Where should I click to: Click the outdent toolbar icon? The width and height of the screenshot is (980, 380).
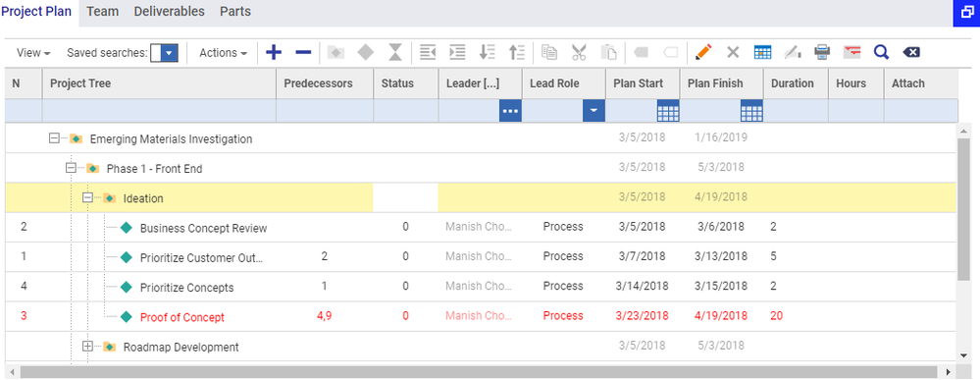(428, 53)
